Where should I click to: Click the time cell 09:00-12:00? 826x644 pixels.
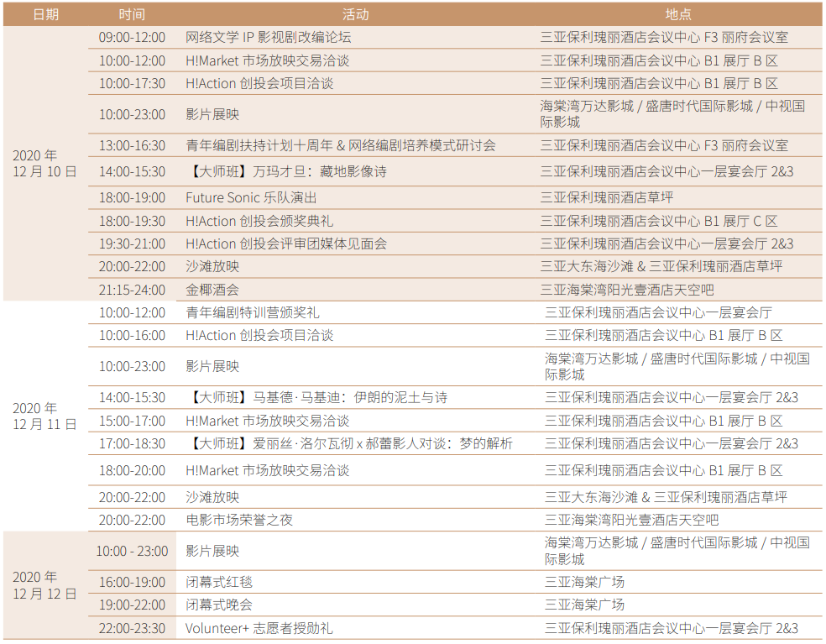tap(133, 38)
